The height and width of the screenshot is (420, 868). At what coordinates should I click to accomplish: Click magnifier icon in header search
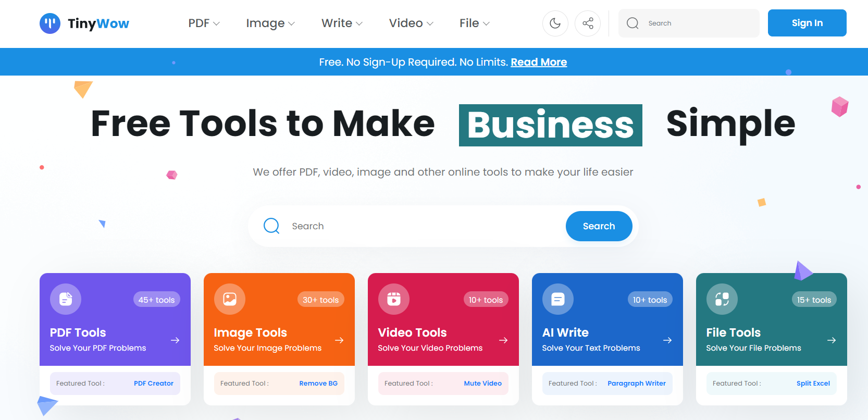coord(633,23)
